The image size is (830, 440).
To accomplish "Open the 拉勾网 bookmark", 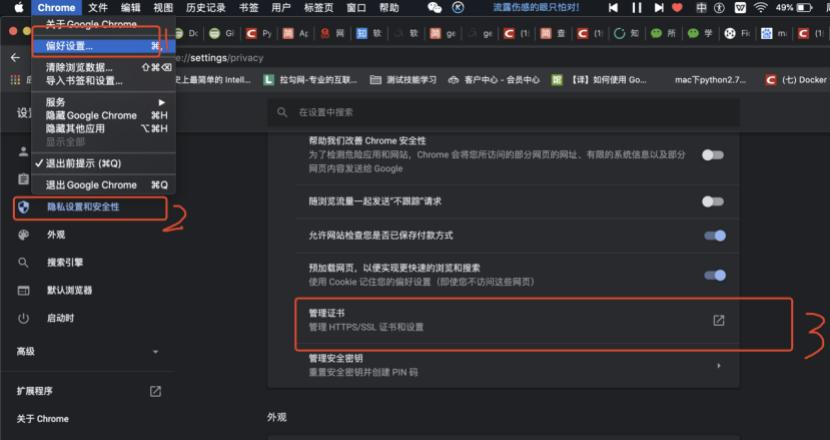I will point(311,79).
